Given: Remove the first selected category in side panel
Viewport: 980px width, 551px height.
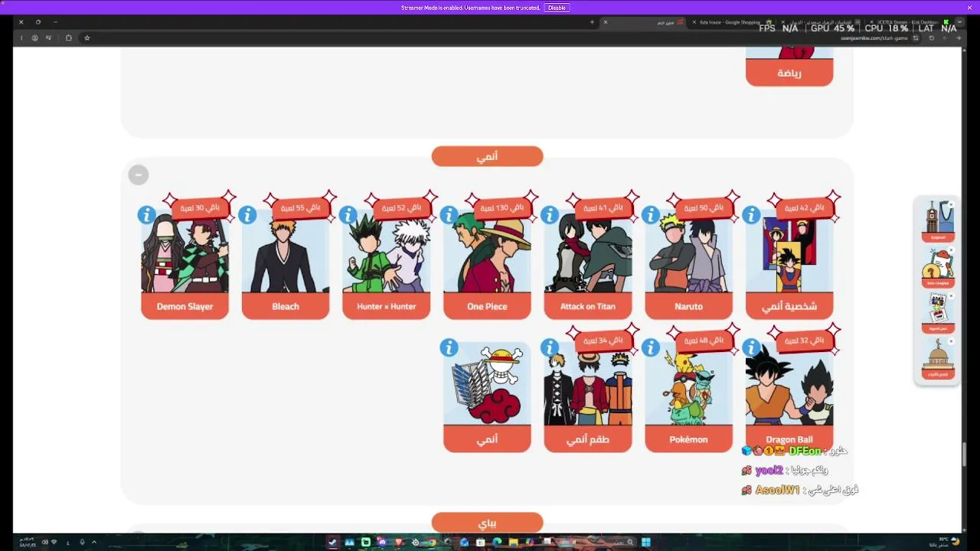Looking at the screenshot, I should coord(952,205).
